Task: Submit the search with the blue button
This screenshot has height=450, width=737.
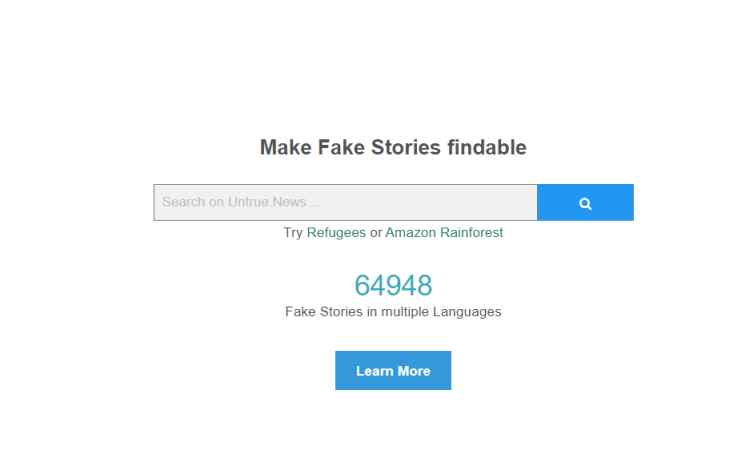Action: 585,203
